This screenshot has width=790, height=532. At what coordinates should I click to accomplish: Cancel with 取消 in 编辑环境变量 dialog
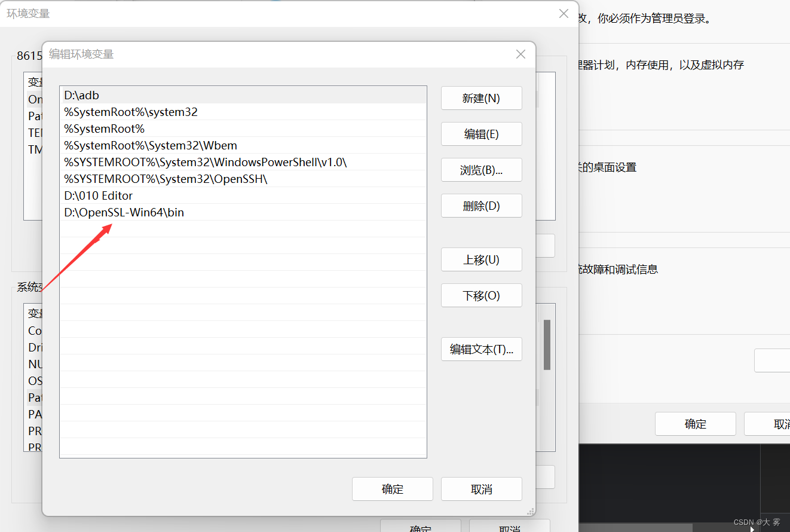click(x=481, y=489)
